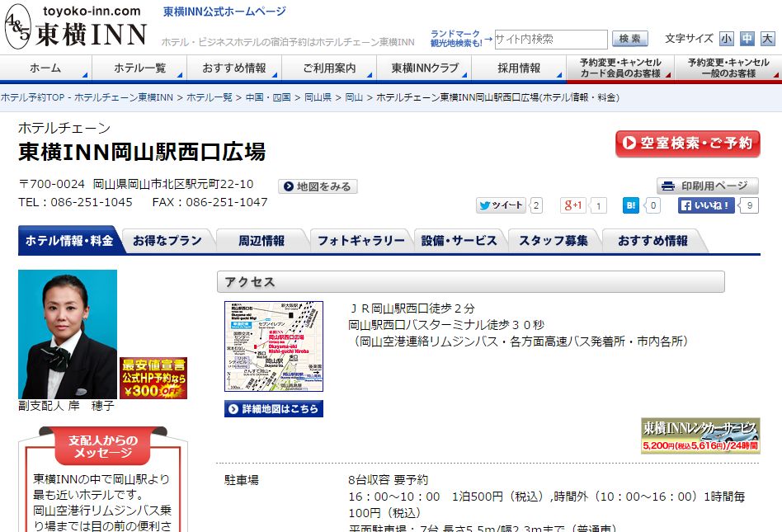Screen dimensions: 782x532
Task: Click the Twitter ツイート button
Action: pos(501,205)
